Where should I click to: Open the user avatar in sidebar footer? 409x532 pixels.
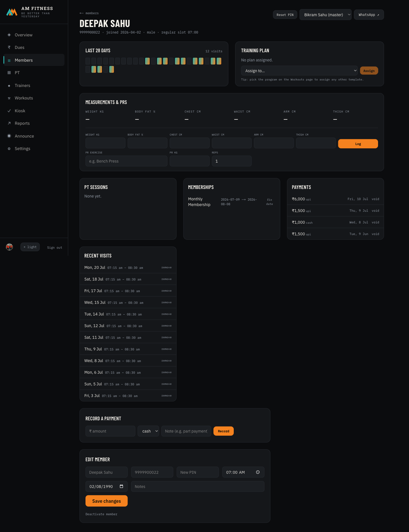tap(9, 247)
